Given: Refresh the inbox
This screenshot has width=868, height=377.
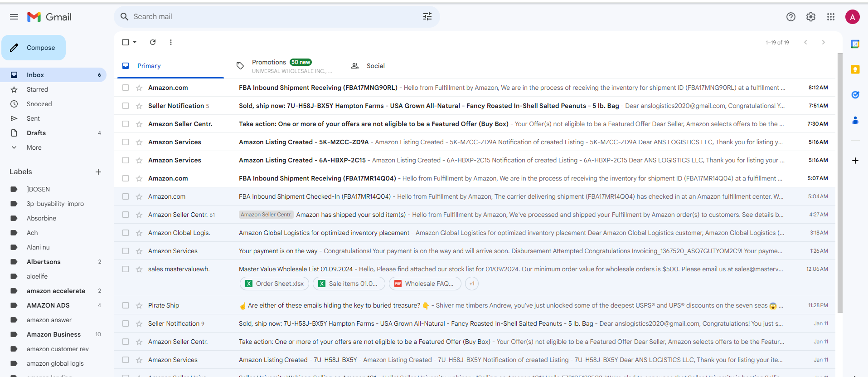Looking at the screenshot, I should pos(153,42).
